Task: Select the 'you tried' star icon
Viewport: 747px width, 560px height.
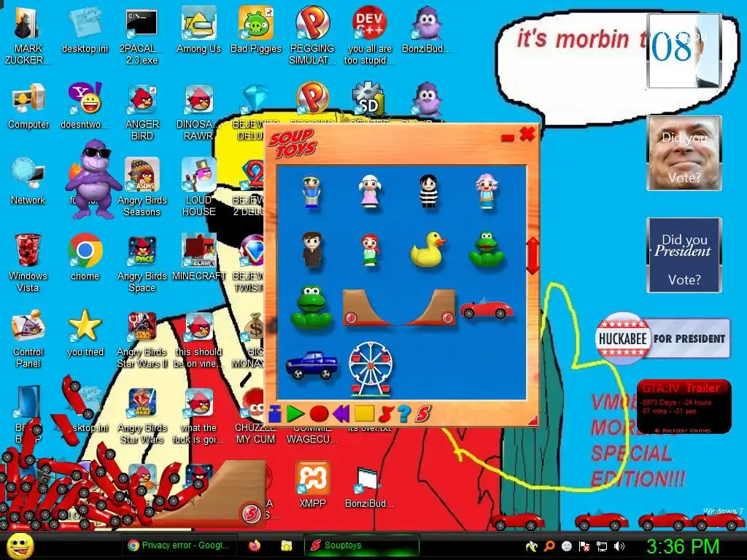Action: tap(85, 333)
